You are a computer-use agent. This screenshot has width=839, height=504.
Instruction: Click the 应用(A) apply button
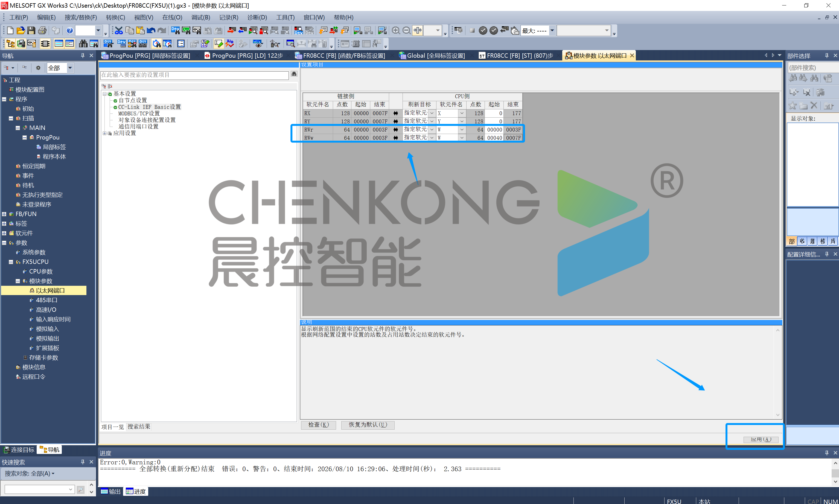click(x=761, y=439)
